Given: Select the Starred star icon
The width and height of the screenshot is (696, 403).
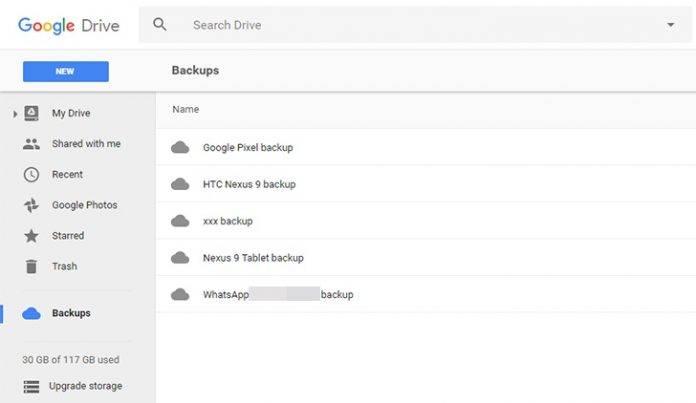Looking at the screenshot, I should point(31,236).
